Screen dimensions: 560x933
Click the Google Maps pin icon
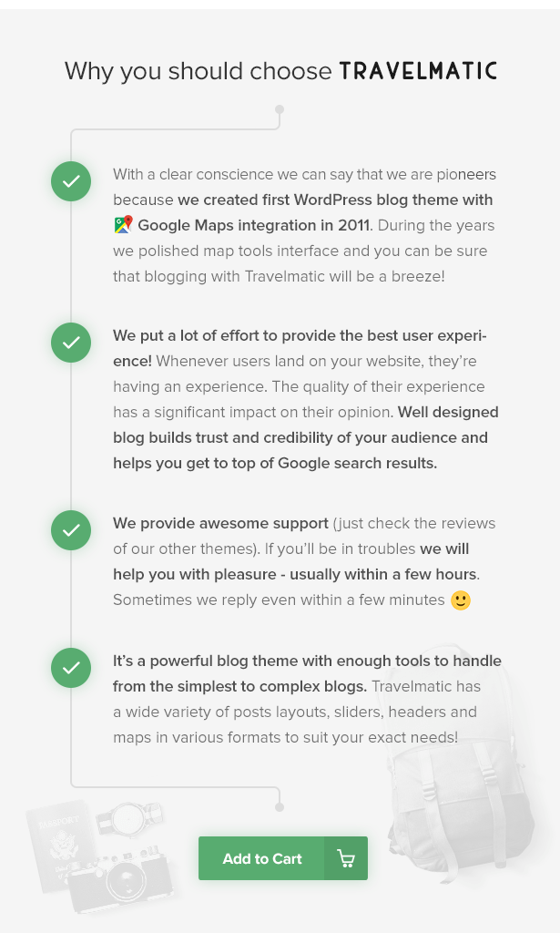[123, 225]
